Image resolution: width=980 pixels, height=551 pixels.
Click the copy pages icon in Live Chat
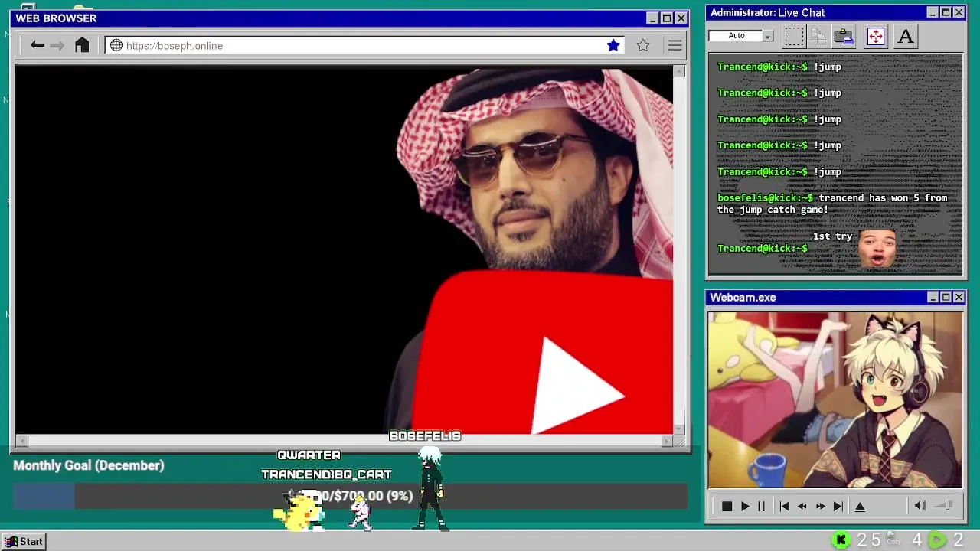click(x=818, y=36)
